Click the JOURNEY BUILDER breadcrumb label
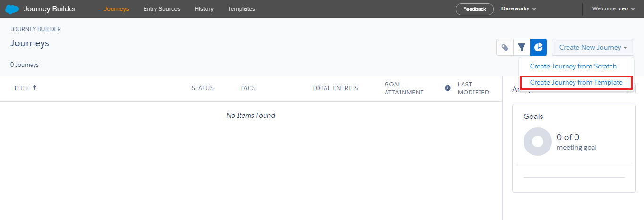Screen dimensions: 644x220 [35, 29]
